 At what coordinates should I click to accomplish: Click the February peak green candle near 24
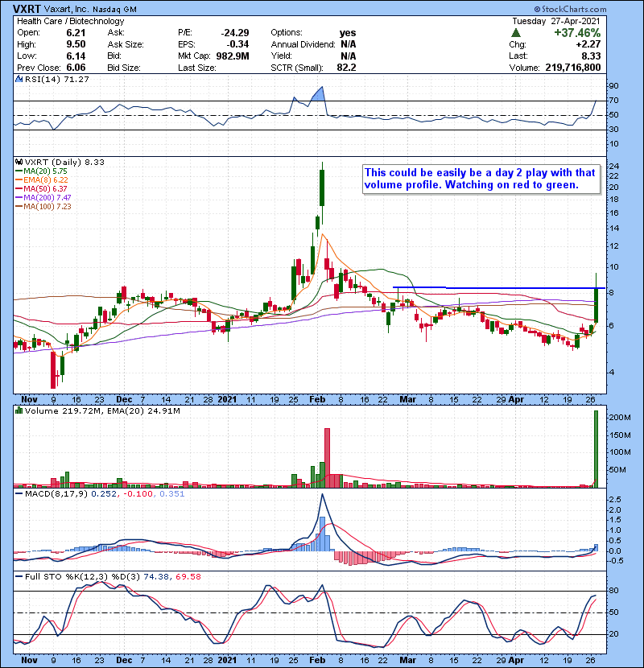[x=322, y=188]
